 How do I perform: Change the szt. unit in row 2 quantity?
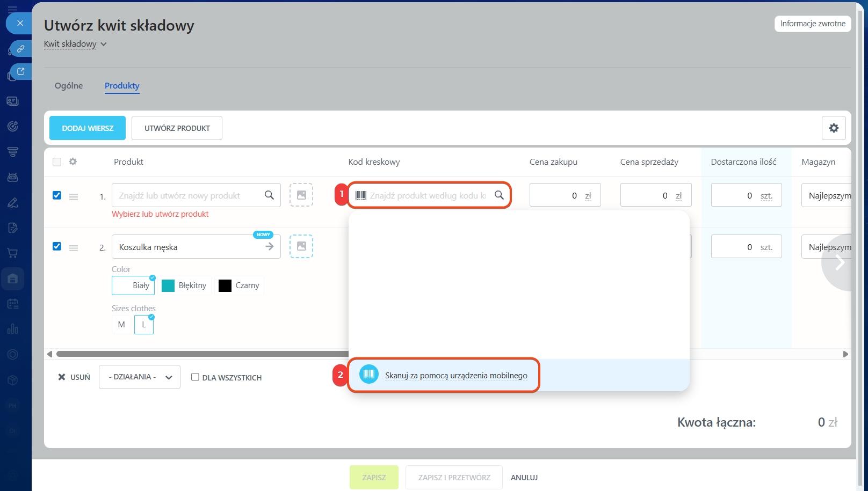766,247
